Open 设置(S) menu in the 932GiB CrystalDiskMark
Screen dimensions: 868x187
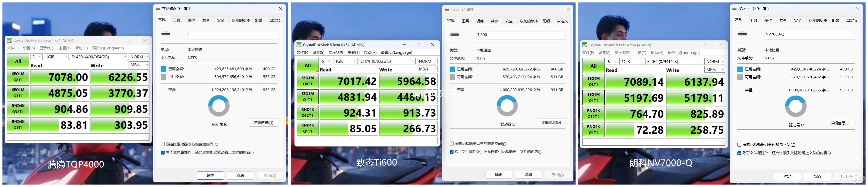tap(318, 52)
